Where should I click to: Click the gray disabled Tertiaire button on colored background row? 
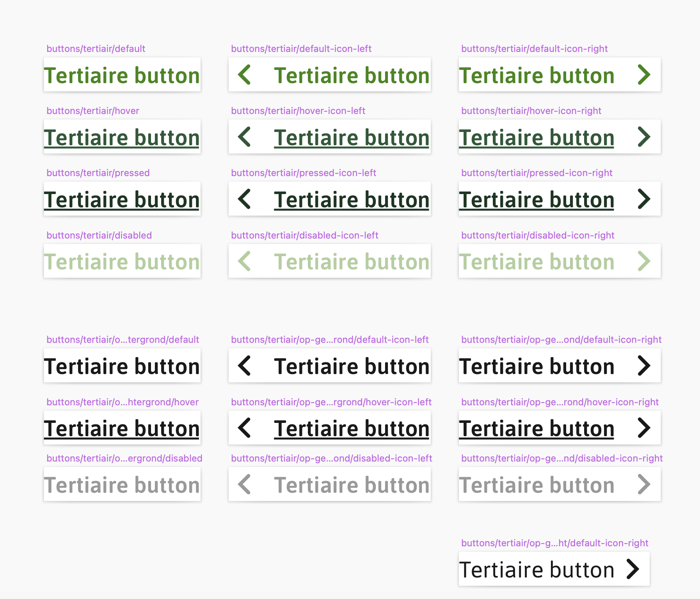[122, 484]
